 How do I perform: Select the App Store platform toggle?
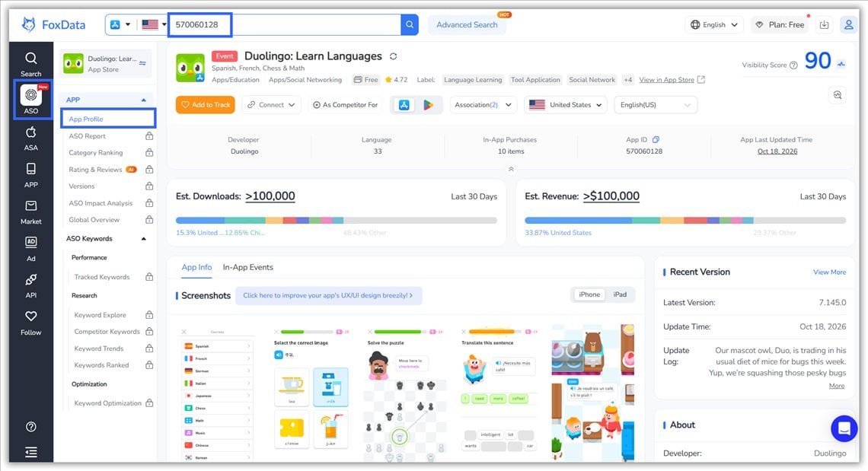(404, 104)
